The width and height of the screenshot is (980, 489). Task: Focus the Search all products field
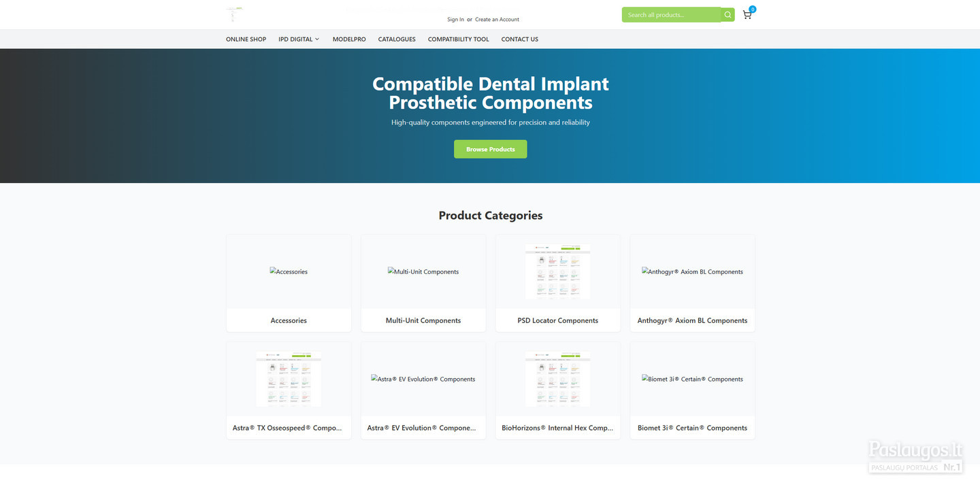tap(671, 14)
